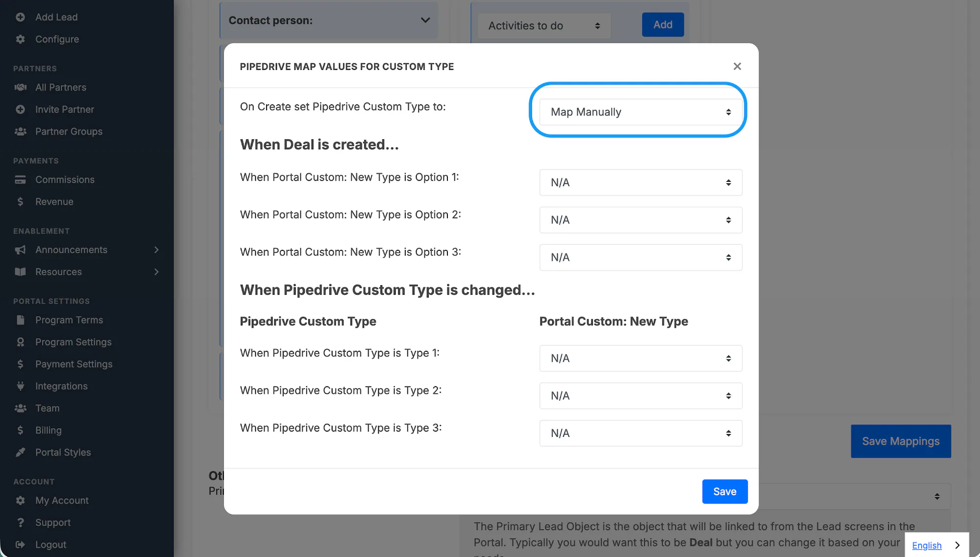Viewport: 980px width, 557px height.
Task: Go to Integrations settings
Action: pyautogui.click(x=61, y=386)
